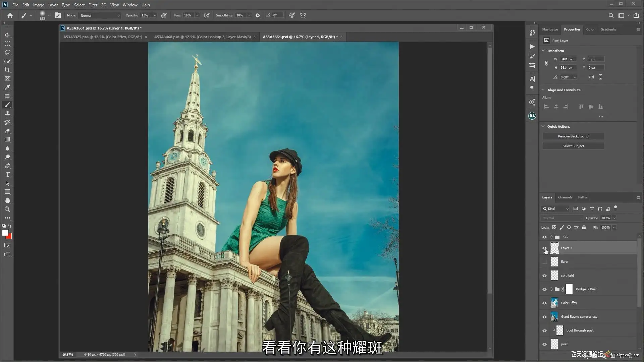This screenshot has width=644, height=362.
Task: Open brush smoothing options gear
Action: click(258, 15)
